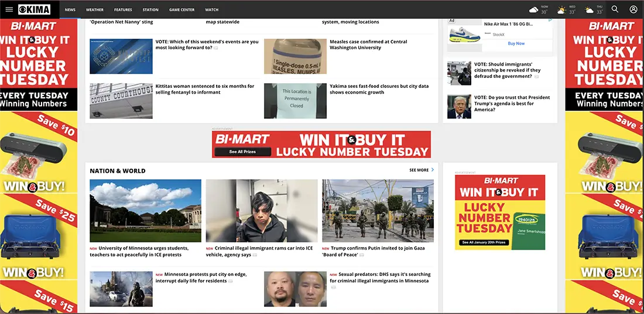The height and width of the screenshot is (314, 644).
Task: Open Measles case confirmed at CWU headline
Action: tap(368, 45)
